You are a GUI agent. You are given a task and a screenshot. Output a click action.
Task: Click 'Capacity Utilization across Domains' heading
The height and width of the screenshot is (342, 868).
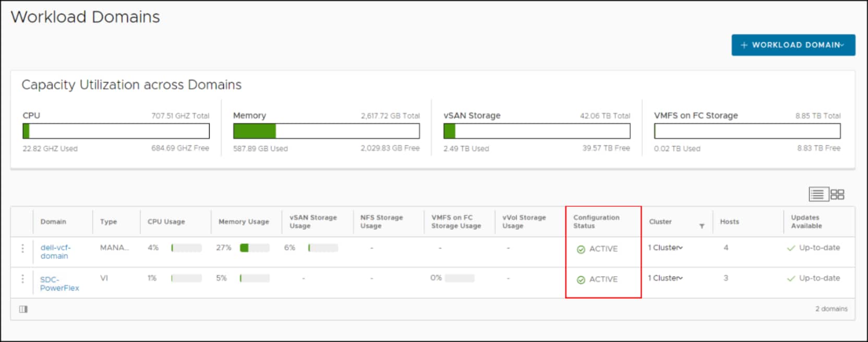tap(131, 85)
